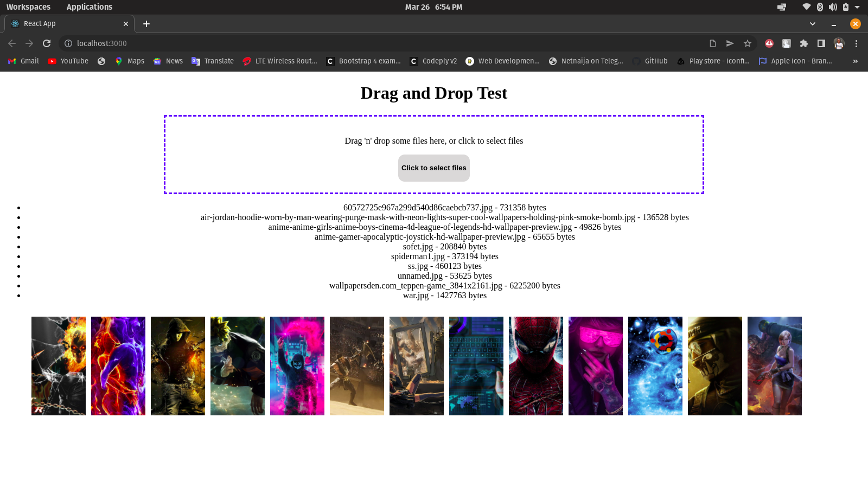Select the Spider-Man face thumbnail
The image size is (868, 488).
click(536, 366)
